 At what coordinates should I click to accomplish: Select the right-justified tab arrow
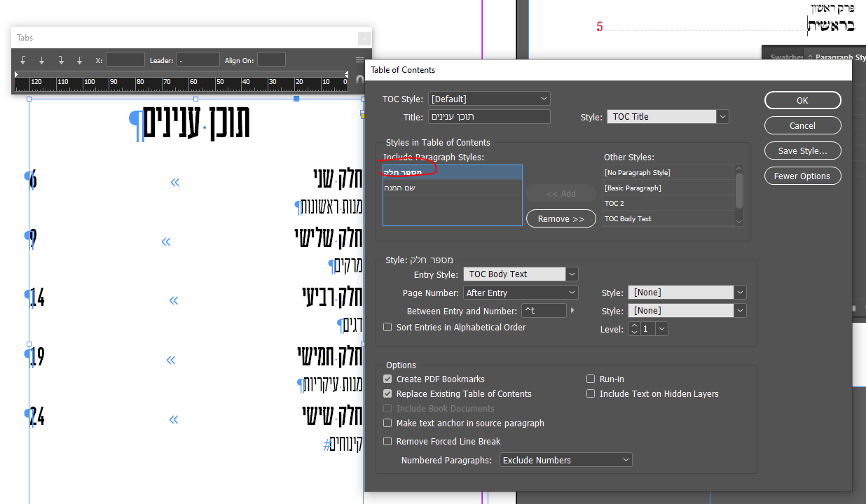click(61, 60)
